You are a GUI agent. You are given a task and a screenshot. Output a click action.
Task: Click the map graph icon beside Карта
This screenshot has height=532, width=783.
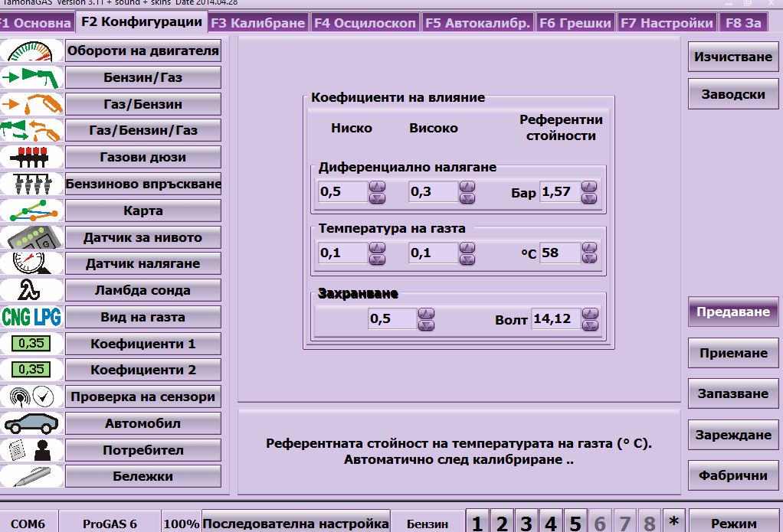(x=31, y=211)
